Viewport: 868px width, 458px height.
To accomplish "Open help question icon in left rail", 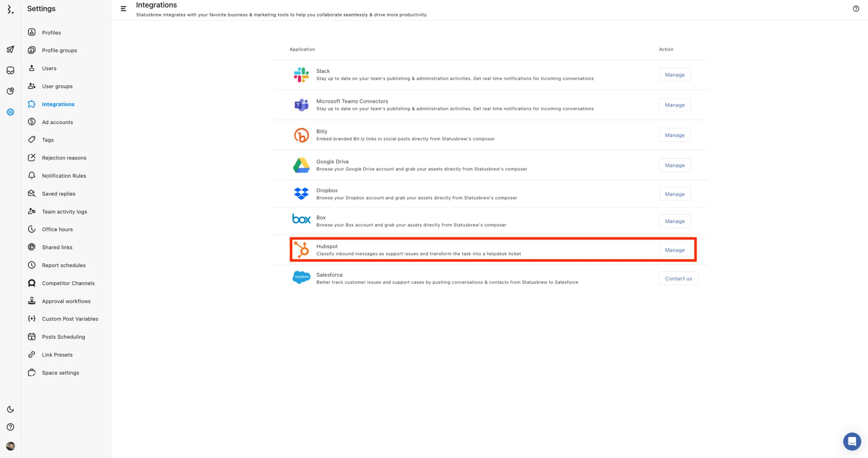I will click(x=10, y=427).
